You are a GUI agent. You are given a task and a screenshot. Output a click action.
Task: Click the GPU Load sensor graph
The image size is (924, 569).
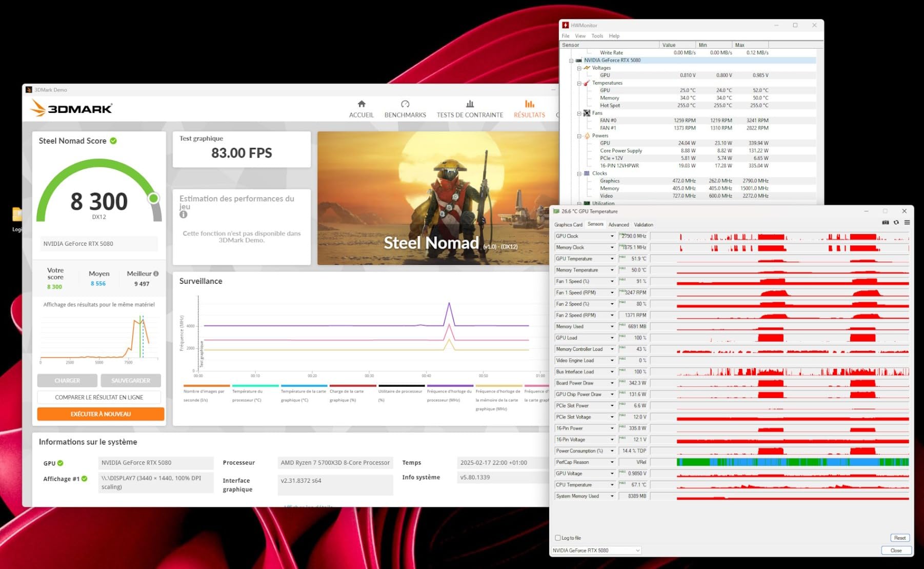click(x=780, y=338)
